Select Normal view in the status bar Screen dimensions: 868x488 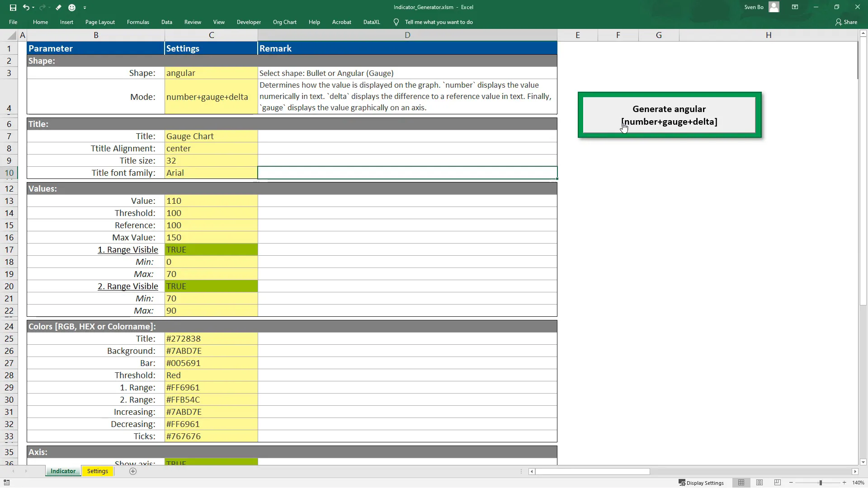(742, 483)
